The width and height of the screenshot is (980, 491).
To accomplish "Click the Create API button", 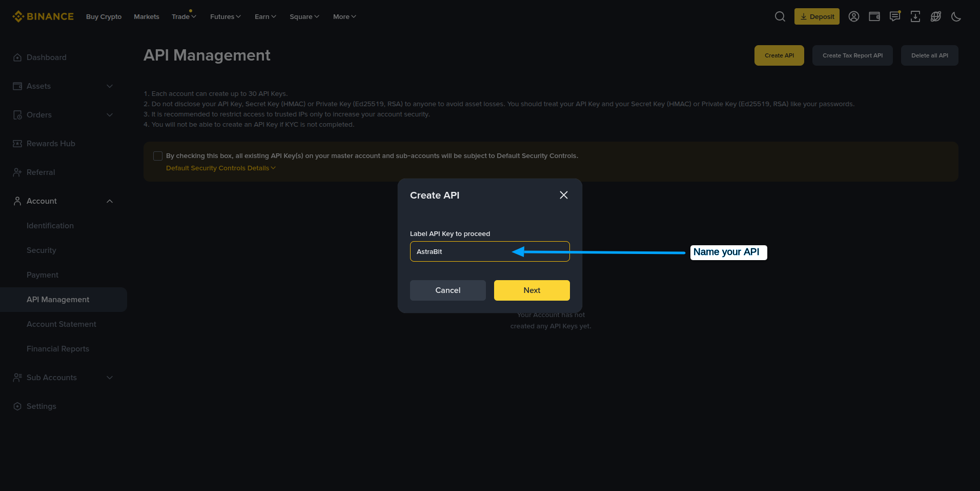I will (779, 55).
